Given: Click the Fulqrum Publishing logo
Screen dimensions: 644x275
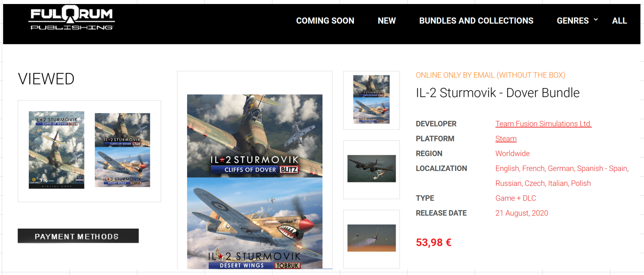Looking at the screenshot, I should (72, 19).
